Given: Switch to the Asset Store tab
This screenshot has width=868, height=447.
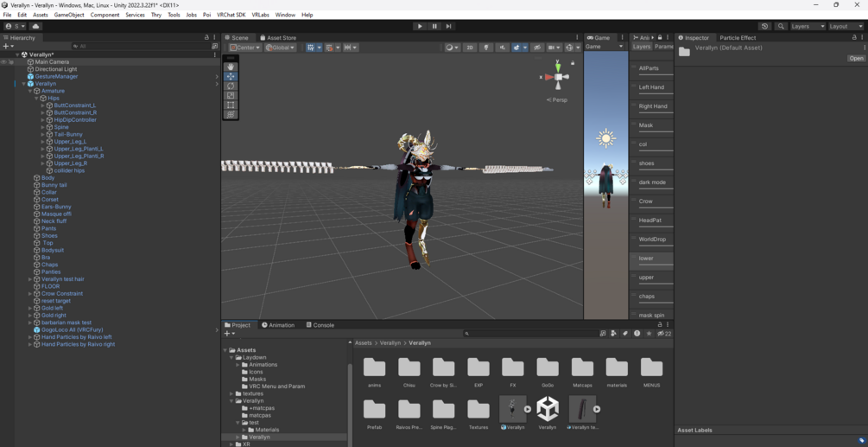Looking at the screenshot, I should 277,38.
